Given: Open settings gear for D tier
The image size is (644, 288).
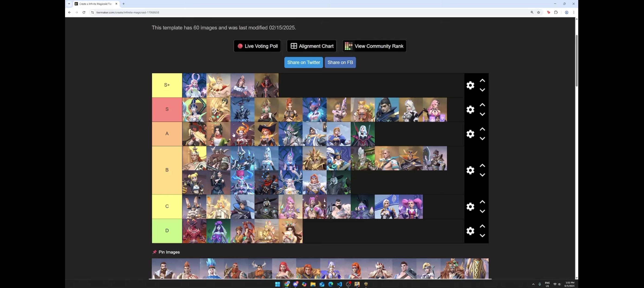Looking at the screenshot, I should coord(470,231).
